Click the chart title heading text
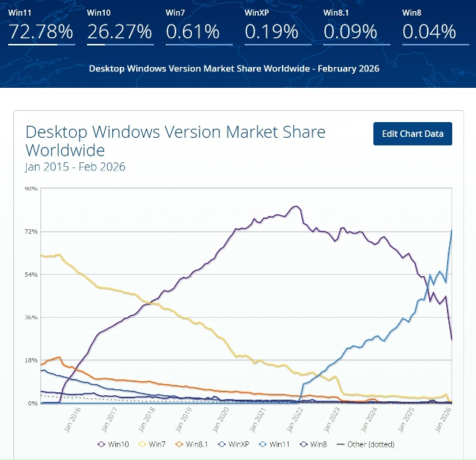476x460 pixels. (x=175, y=141)
